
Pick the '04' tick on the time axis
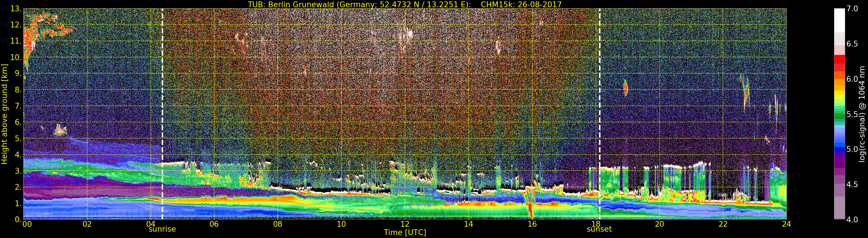(x=151, y=224)
